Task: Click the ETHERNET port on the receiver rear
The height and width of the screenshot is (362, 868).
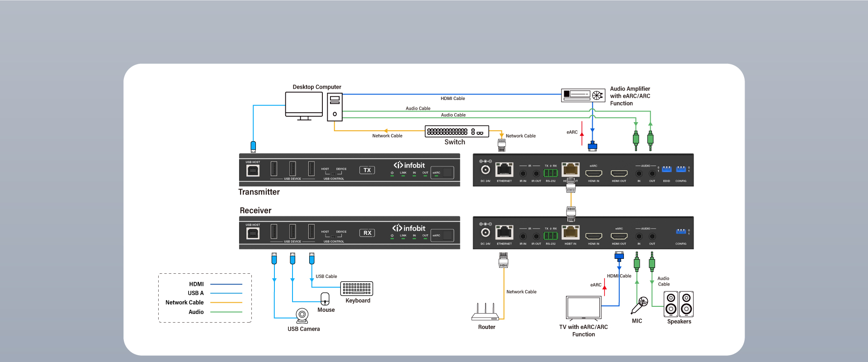Action: tap(504, 233)
